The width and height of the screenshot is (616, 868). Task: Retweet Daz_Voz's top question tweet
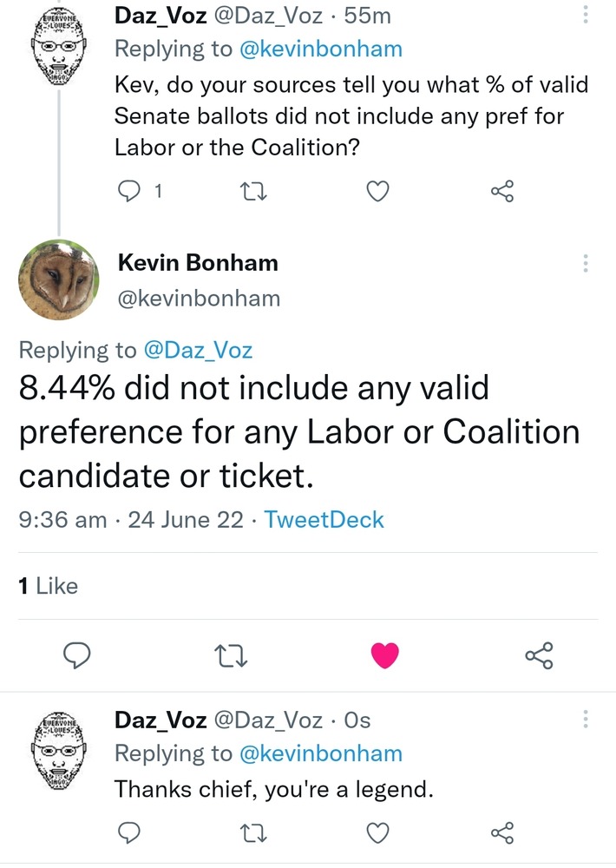(251, 191)
